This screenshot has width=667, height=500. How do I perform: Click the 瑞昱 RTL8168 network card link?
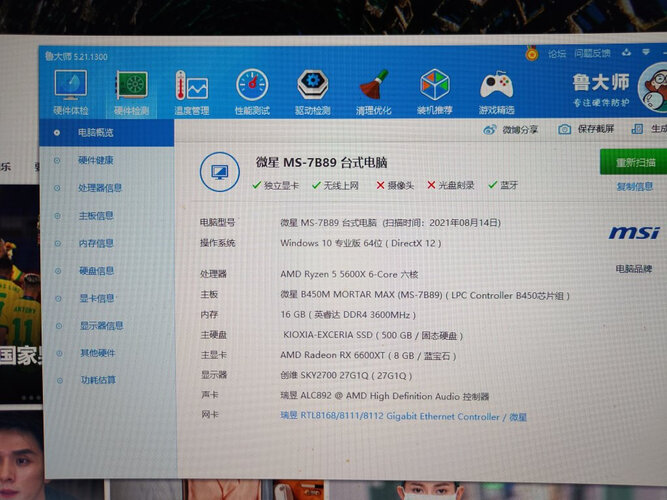403,417
